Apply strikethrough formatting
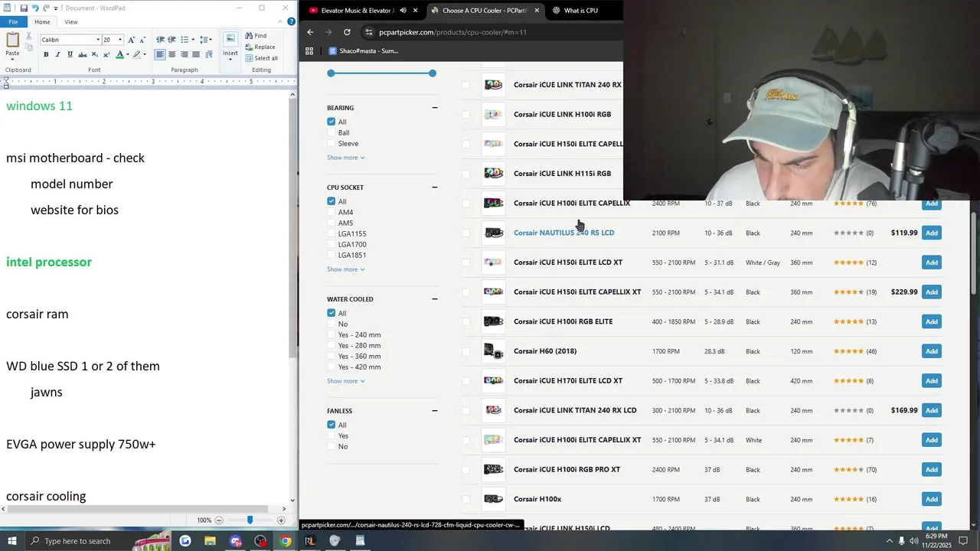Image resolution: width=980 pixels, height=551 pixels. click(83, 54)
